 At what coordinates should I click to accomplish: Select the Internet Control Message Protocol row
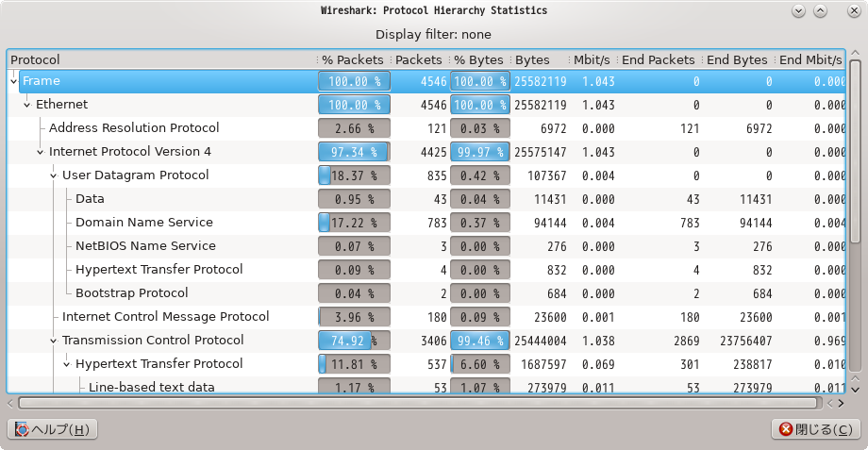click(426, 317)
